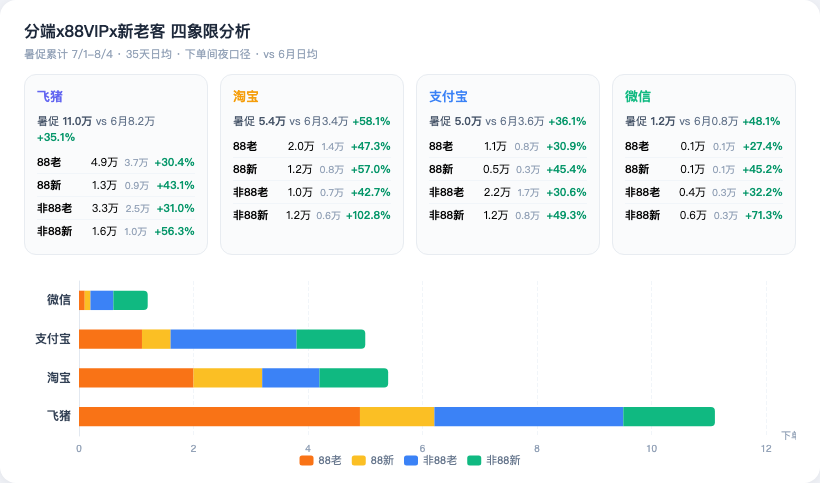Click the 微信 green 非88新 bar segment

pos(130,301)
